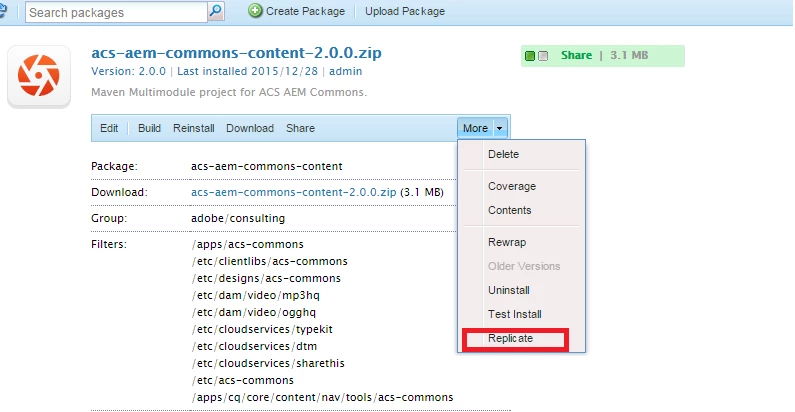The image size is (795, 412).
Task: Click filter path /etc/cloudservices/sharethis
Action: click(x=268, y=363)
